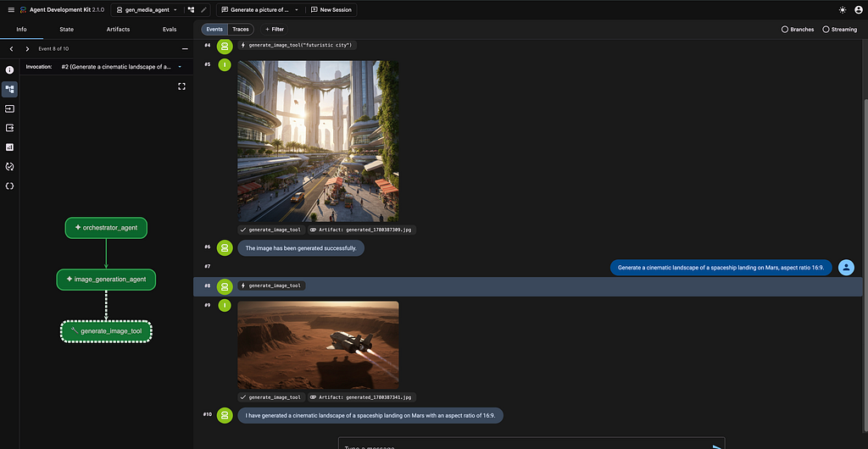Click the user avatar beside the Mars prompt
The image size is (868, 449).
pos(846,267)
